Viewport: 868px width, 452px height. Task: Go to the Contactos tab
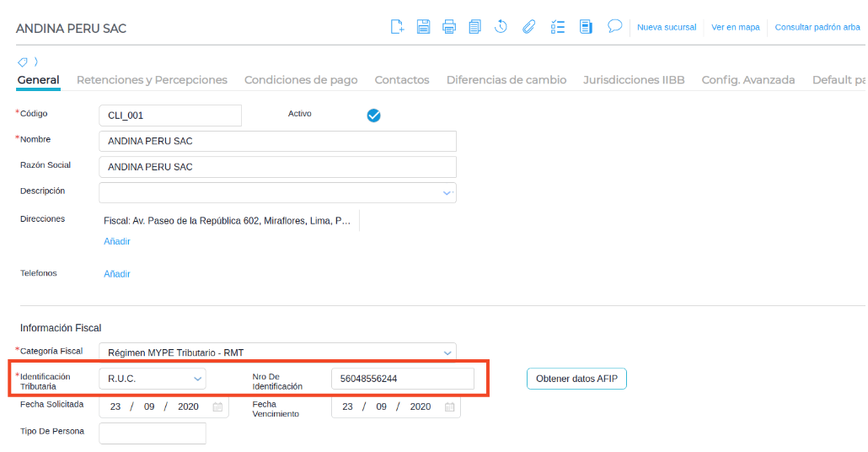coord(402,80)
